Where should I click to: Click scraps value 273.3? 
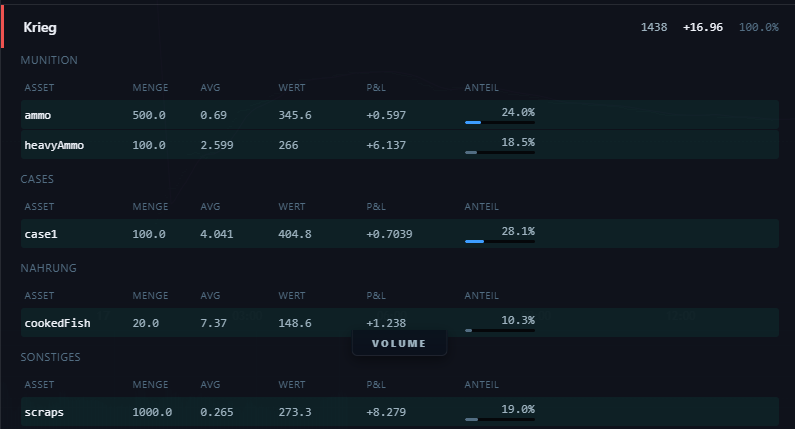(295, 412)
